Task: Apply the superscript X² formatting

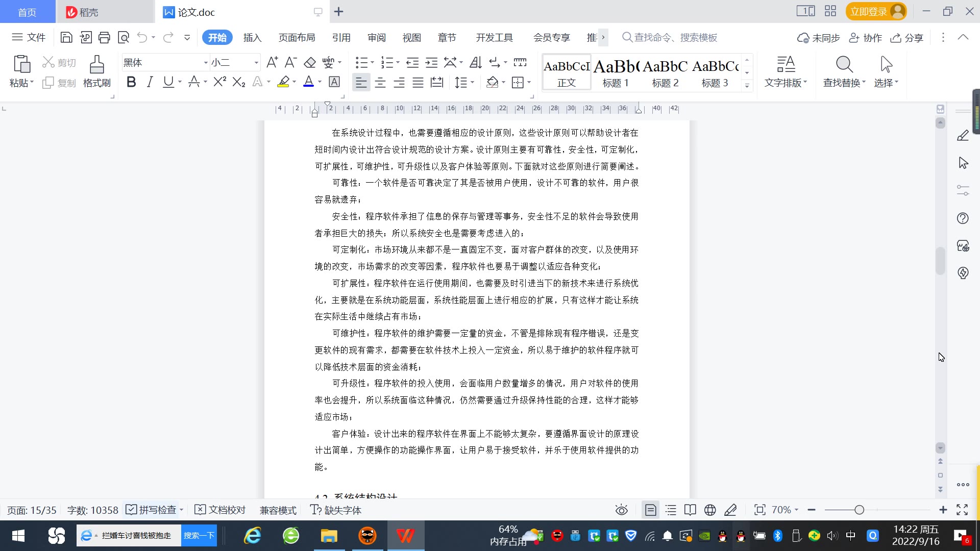Action: point(219,82)
